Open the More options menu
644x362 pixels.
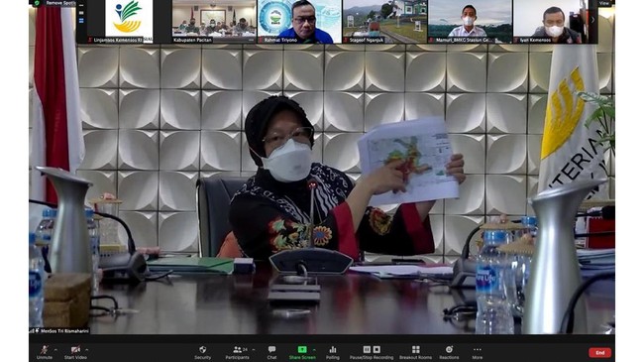(478, 352)
